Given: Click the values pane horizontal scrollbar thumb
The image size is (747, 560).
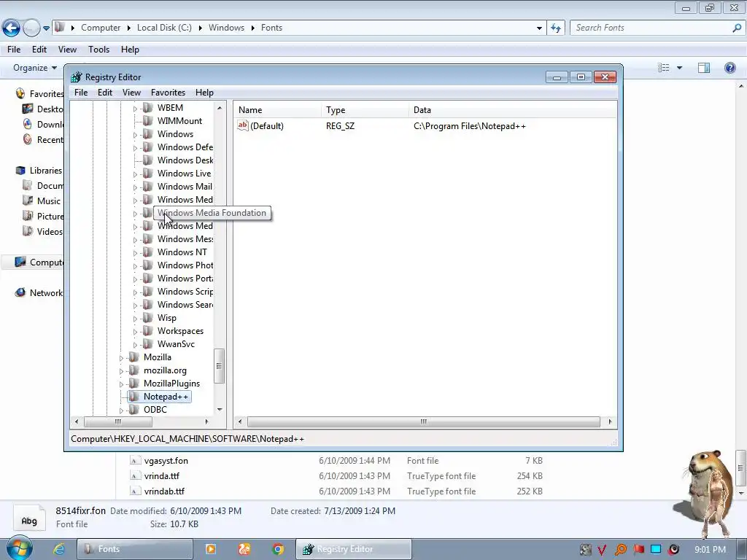Looking at the screenshot, I should coord(424,422).
